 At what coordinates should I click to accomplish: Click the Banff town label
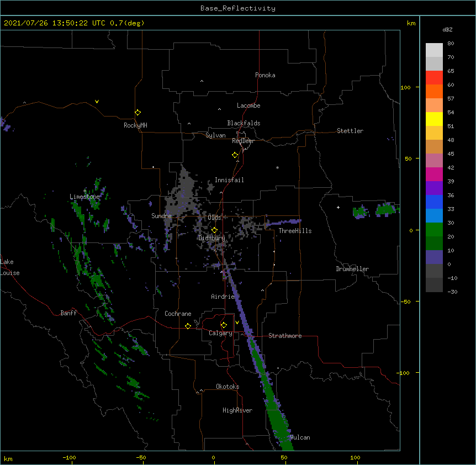pos(68,313)
